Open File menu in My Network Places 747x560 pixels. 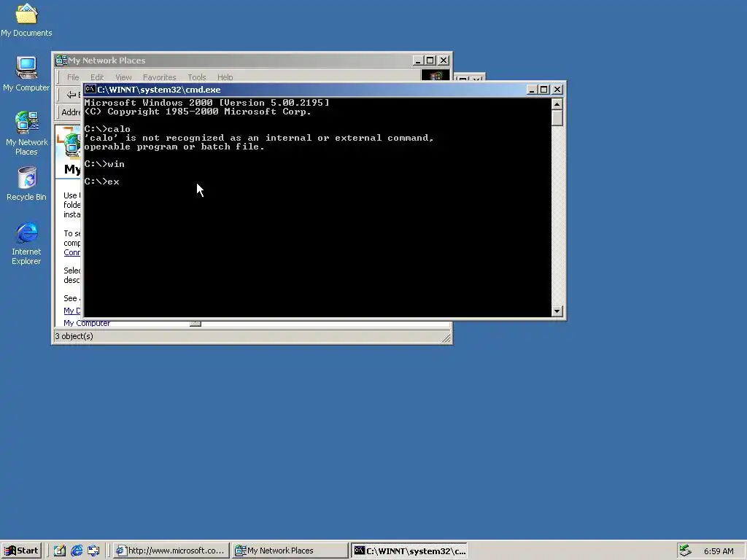(73, 77)
